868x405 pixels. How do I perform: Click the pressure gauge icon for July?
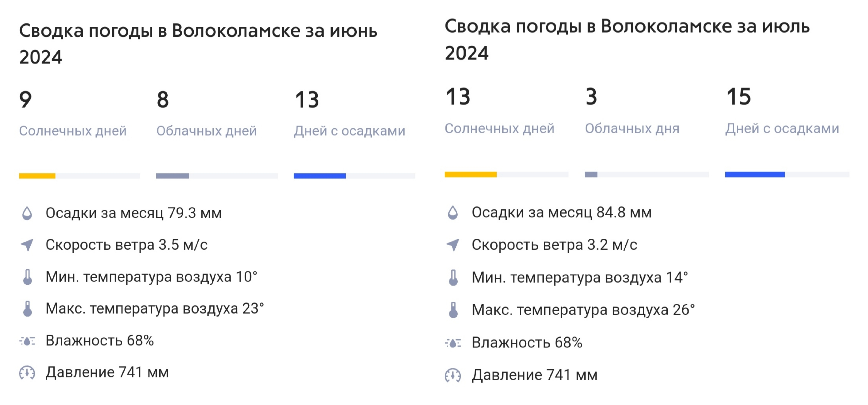(453, 375)
